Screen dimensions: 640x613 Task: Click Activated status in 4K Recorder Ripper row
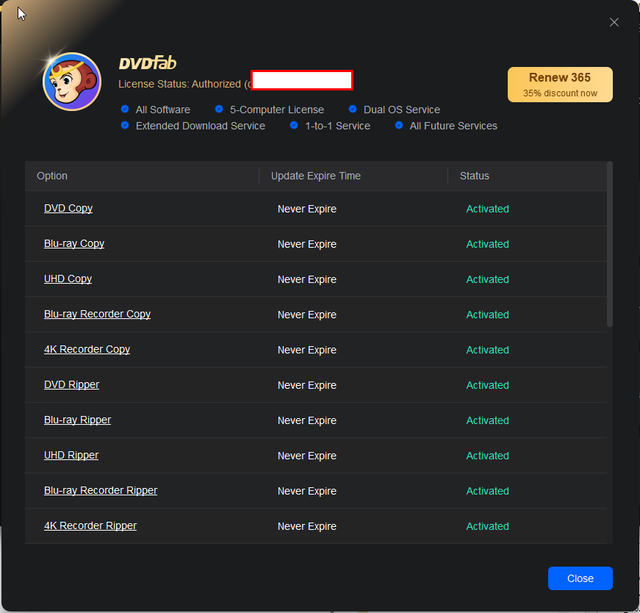click(487, 526)
